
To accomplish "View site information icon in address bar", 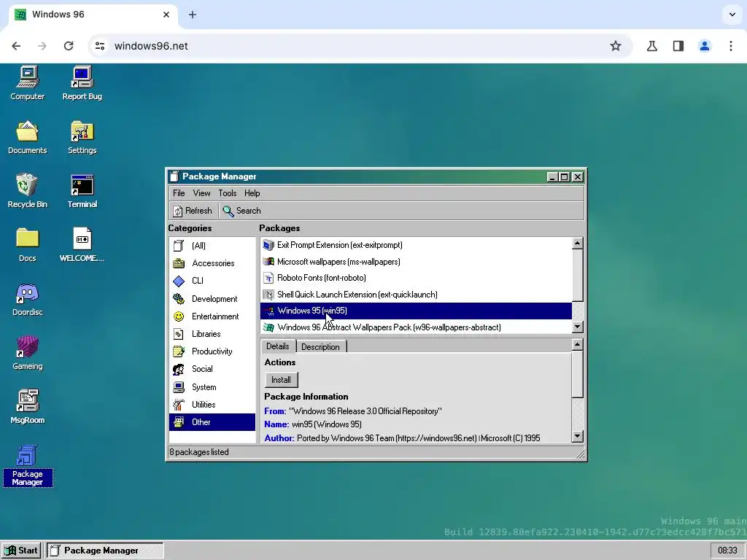I will tap(100, 46).
